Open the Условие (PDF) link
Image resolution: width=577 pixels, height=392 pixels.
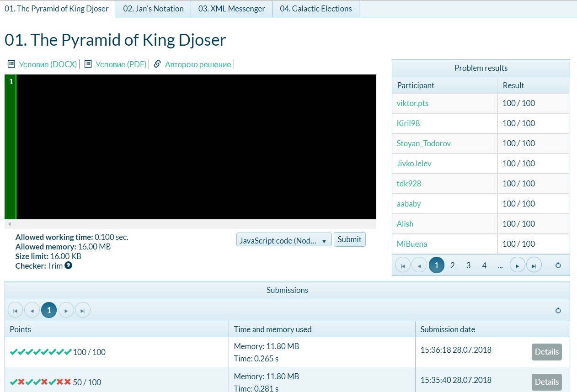pyautogui.click(x=121, y=64)
